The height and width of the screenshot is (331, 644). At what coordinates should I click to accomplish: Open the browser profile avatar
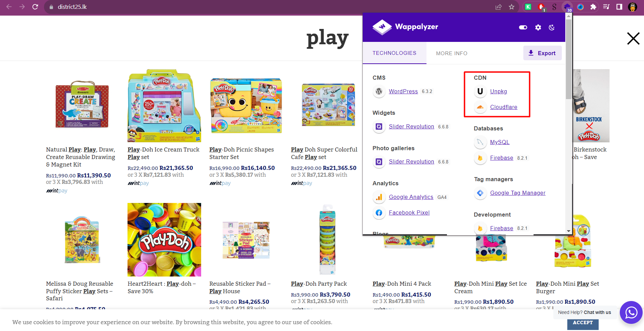(632, 7)
